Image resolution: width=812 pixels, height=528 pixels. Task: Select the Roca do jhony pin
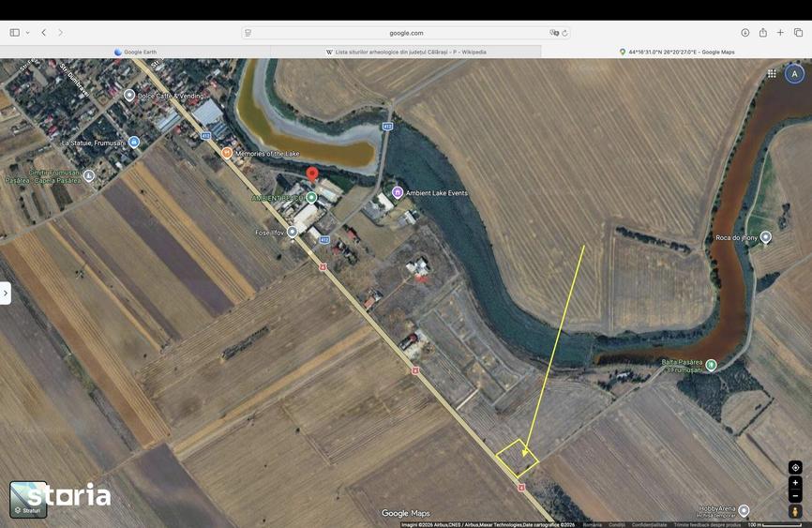pyautogui.click(x=765, y=236)
